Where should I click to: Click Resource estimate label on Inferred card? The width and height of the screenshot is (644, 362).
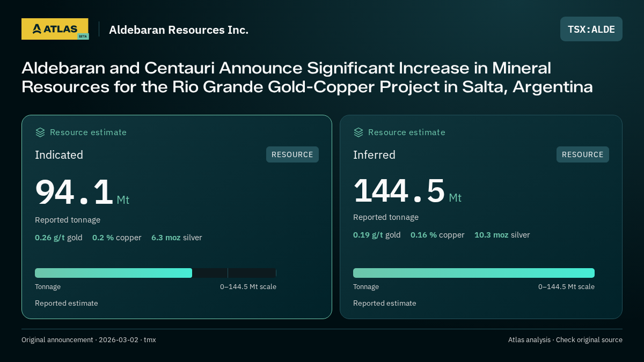(x=406, y=132)
